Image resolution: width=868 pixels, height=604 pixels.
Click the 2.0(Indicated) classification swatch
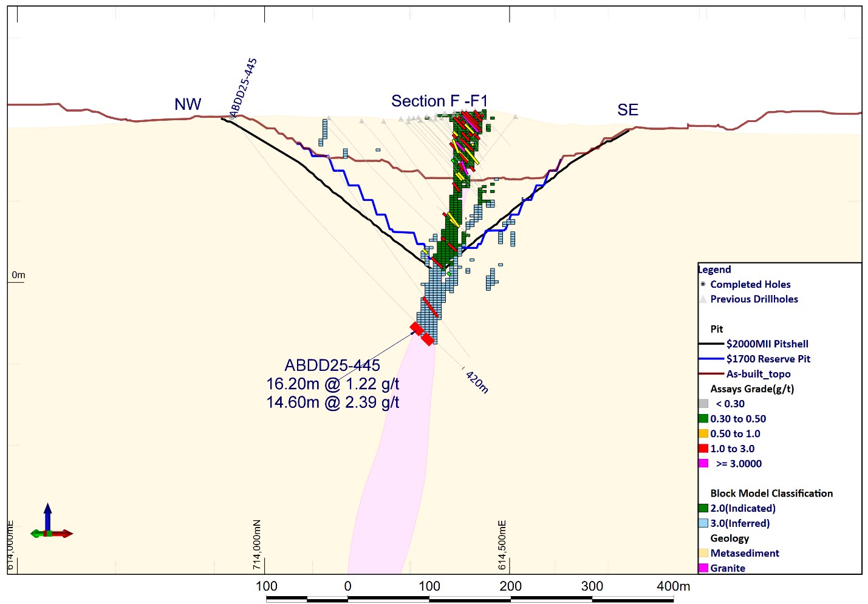click(x=703, y=509)
